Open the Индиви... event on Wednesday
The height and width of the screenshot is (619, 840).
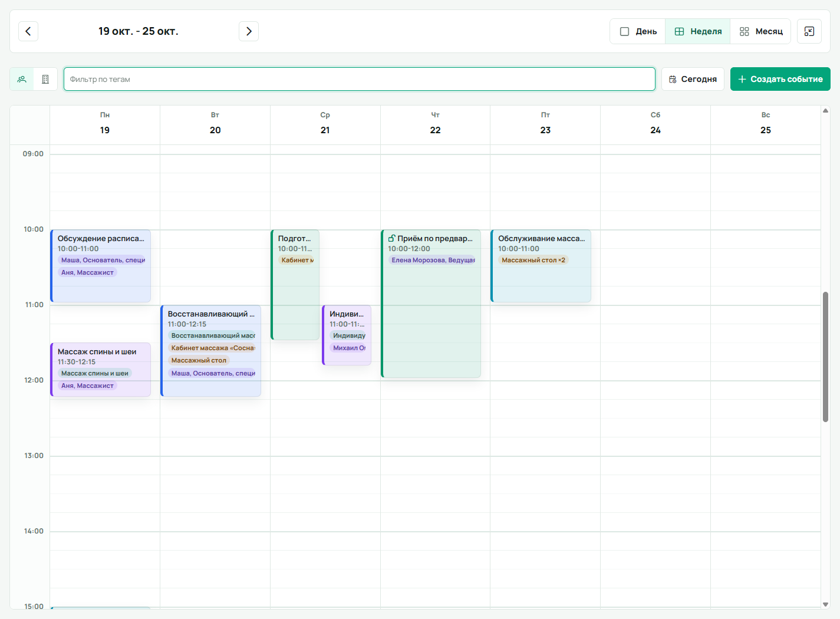347,335
